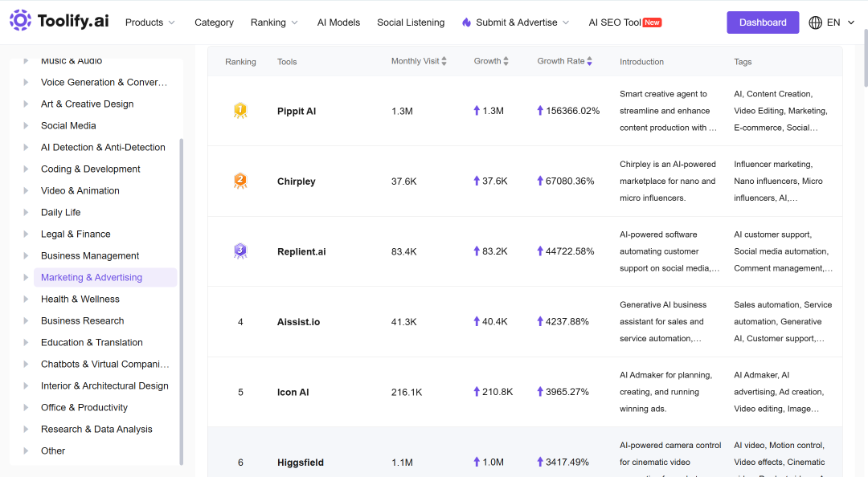Viewport: 868px width, 477px height.
Task: Click Icon AI's tags text
Action: tap(779, 392)
